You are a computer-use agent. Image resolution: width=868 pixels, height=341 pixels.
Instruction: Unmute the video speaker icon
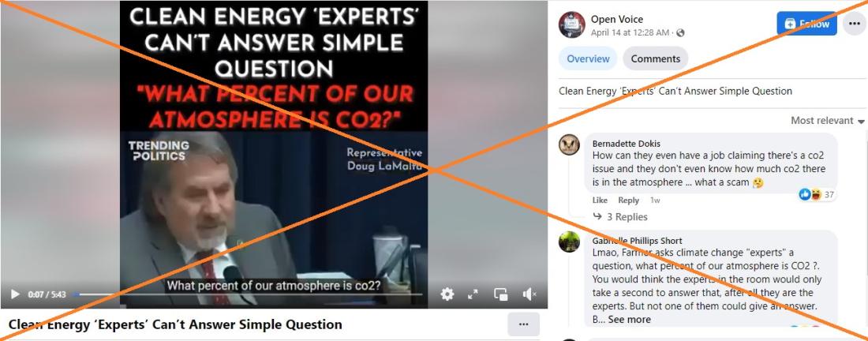pos(529,294)
